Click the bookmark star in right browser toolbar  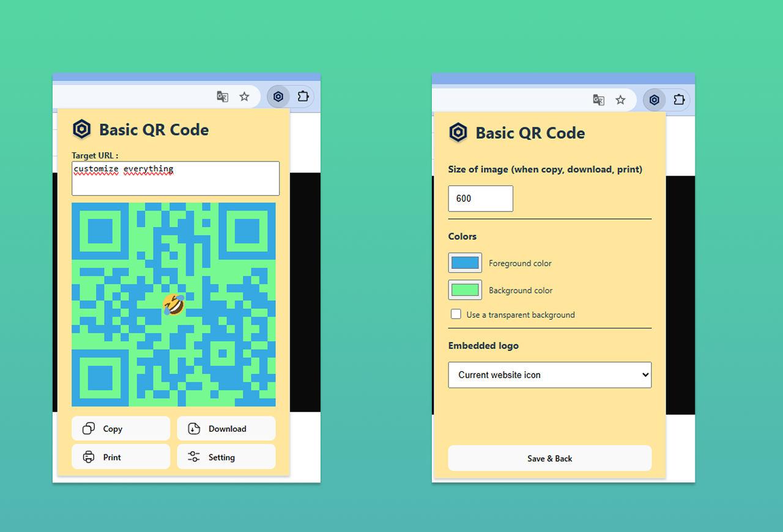click(620, 100)
